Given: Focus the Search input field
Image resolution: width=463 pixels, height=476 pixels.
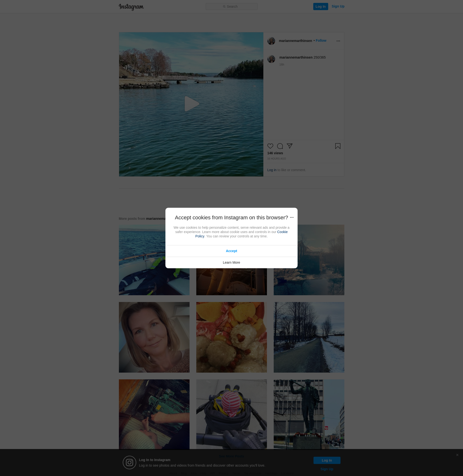Looking at the screenshot, I should (x=231, y=7).
